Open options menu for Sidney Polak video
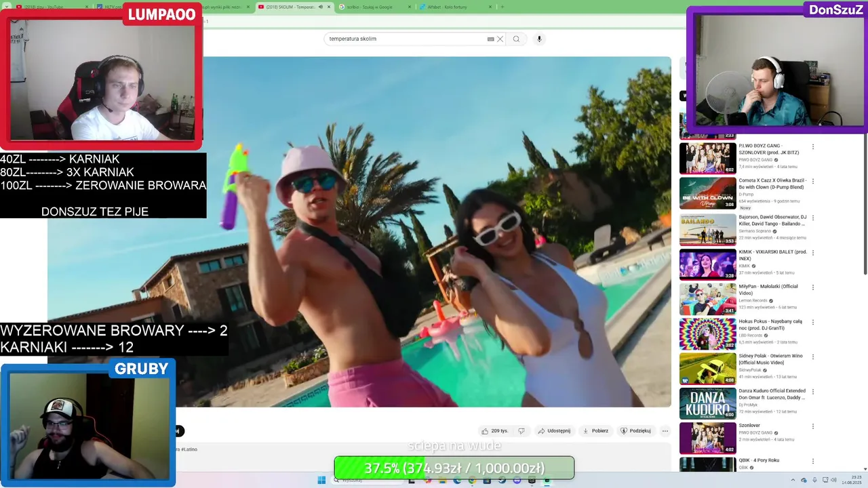Viewport: 868px width, 488px height. [813, 357]
